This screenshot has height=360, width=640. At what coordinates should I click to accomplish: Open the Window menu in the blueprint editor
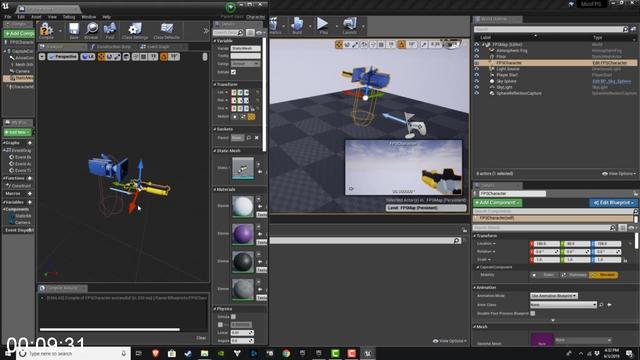point(89,17)
